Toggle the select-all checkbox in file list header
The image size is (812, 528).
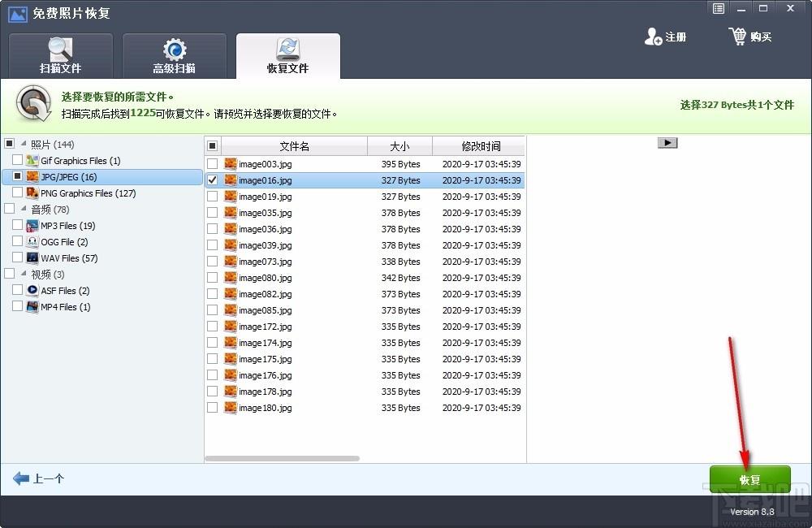point(212,145)
